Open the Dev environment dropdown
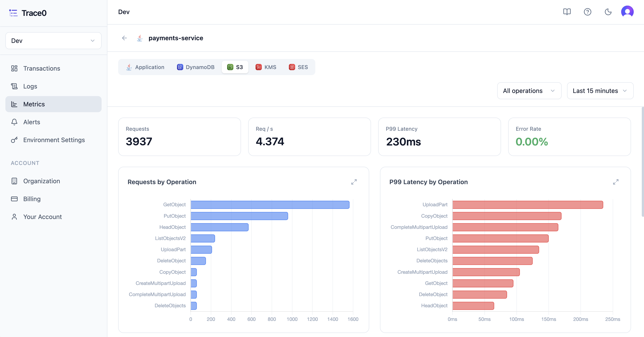 pos(53,41)
